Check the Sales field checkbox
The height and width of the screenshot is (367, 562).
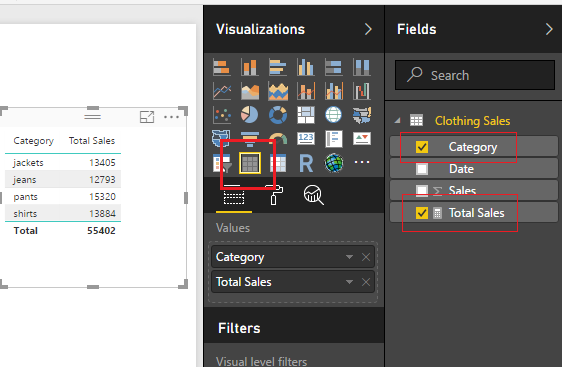point(422,191)
